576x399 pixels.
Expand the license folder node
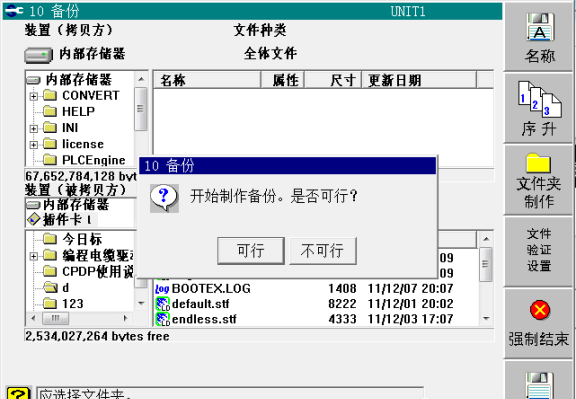[33, 144]
